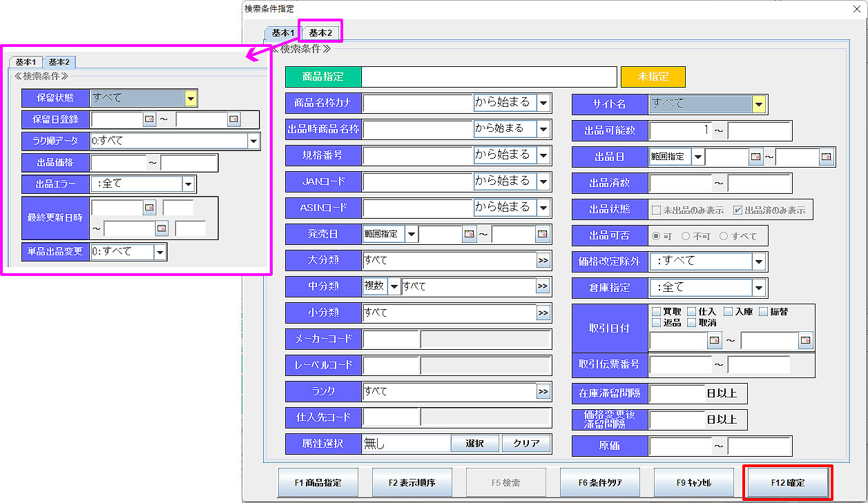Screen dimensions: 868x503
Task: Check the 買取 transaction checkbox
Action: coord(656,312)
